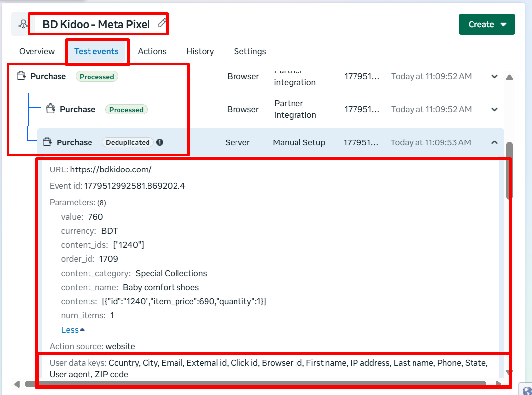Click Manual Setup cell
532x395 pixels.
tap(299, 142)
